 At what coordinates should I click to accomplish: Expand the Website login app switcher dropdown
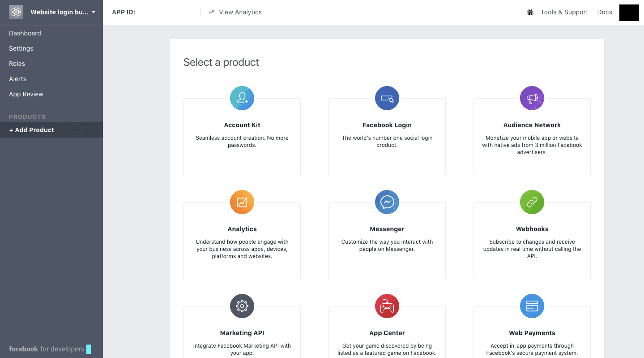[x=94, y=12]
